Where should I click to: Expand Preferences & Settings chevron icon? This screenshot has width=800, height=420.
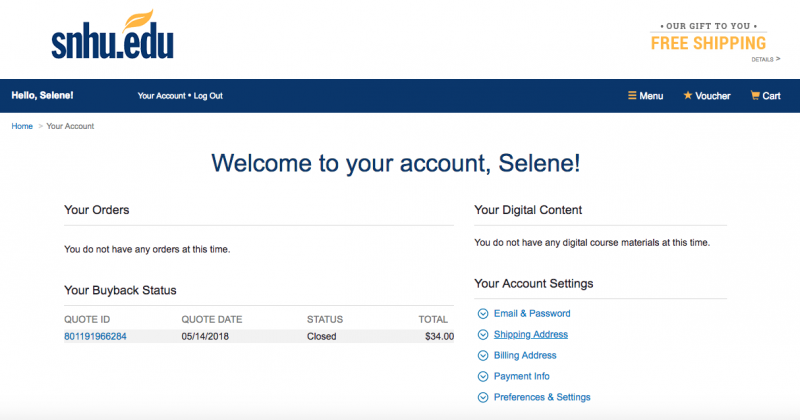(x=483, y=398)
